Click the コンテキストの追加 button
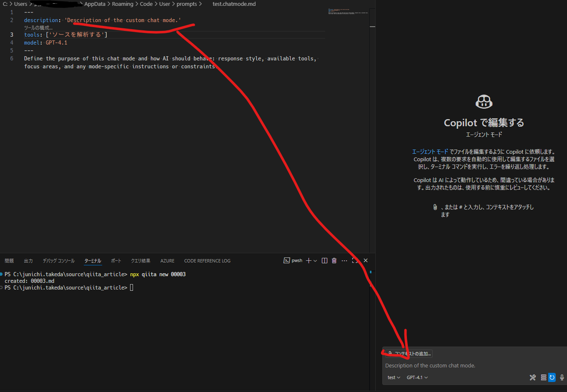567x392 pixels. (409, 354)
